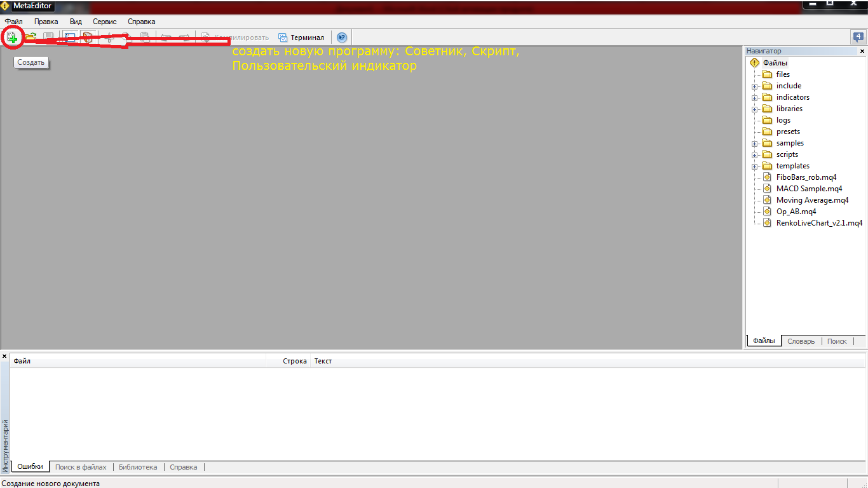
Task: Select the files folder in Navigator
Action: coord(783,74)
